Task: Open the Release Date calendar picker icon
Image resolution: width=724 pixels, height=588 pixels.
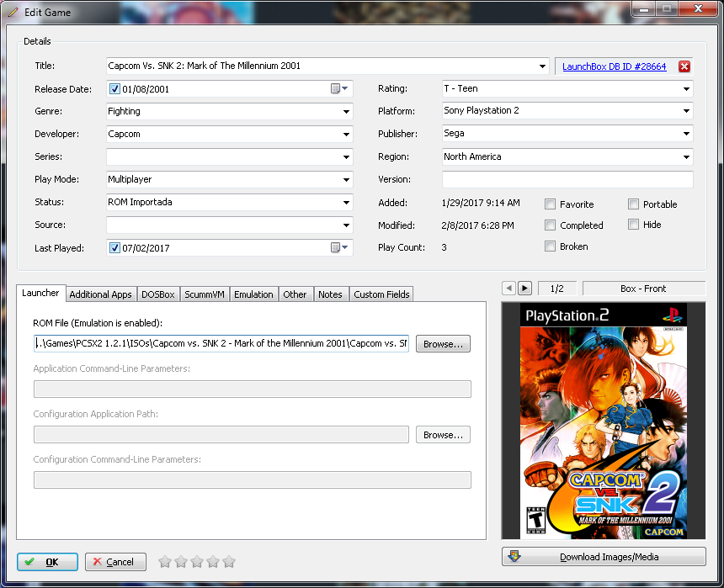Action: tap(339, 88)
